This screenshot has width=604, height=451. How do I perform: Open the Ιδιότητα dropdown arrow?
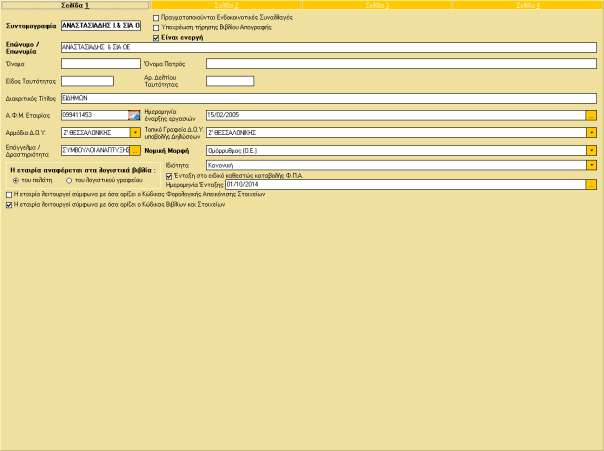pos(591,165)
